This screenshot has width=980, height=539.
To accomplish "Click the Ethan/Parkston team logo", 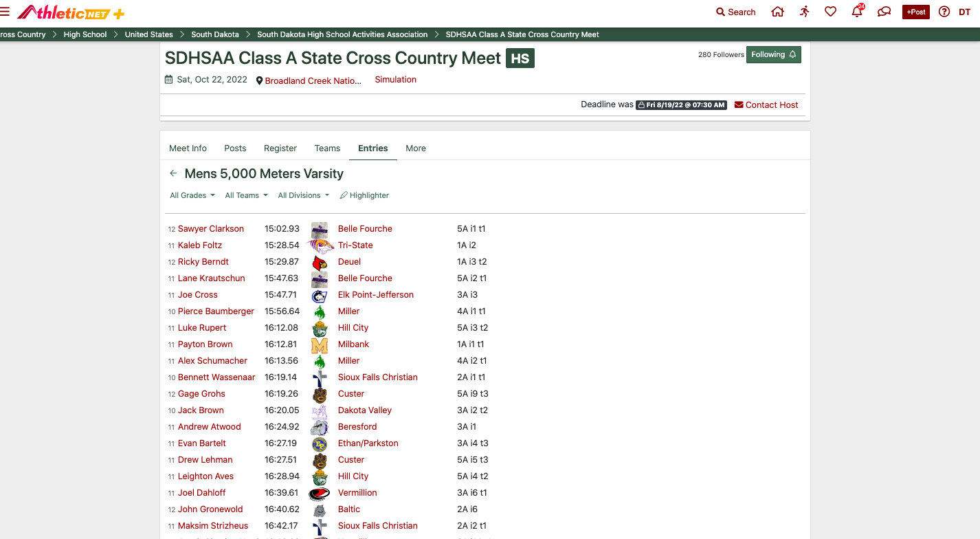I will [320, 444].
